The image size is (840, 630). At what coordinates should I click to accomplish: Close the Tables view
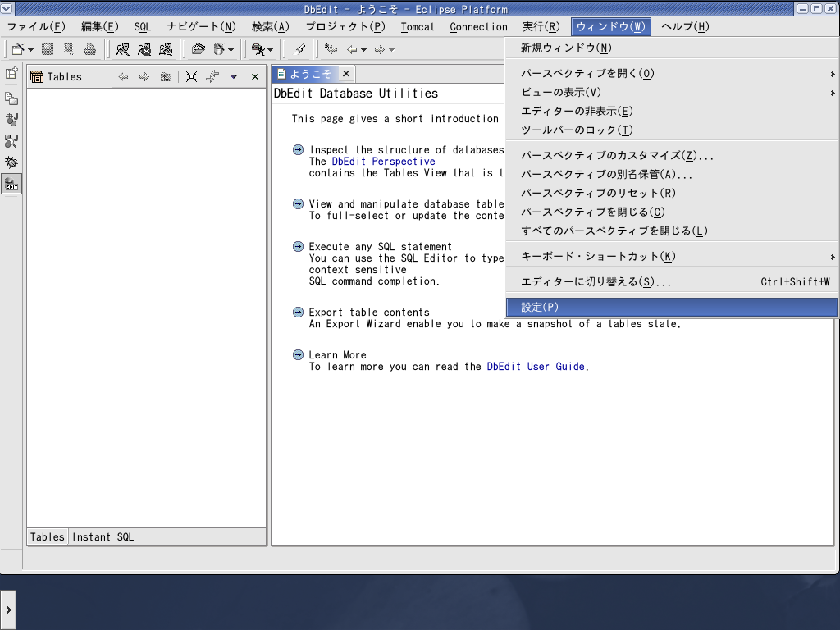click(x=255, y=76)
